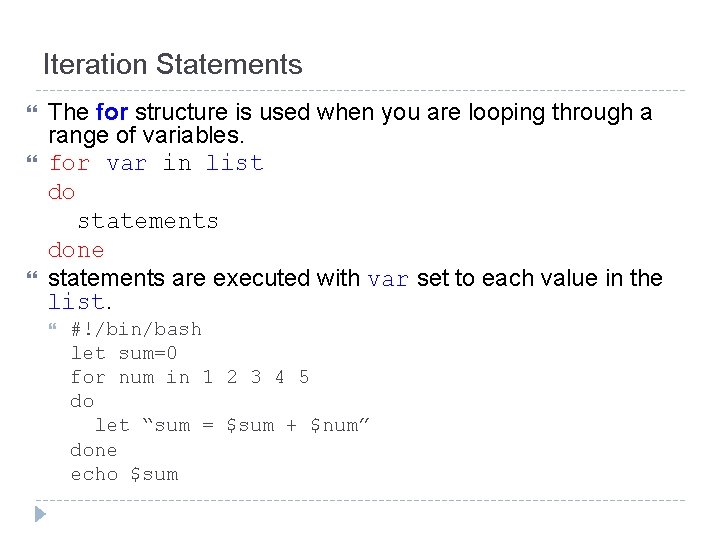Click the 'range of variables.' text line
Screen dimensions: 720x540
[x=146, y=135]
